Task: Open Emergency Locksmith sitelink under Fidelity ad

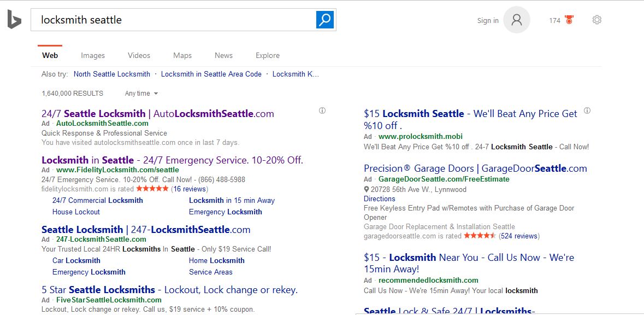Action: pos(226,212)
